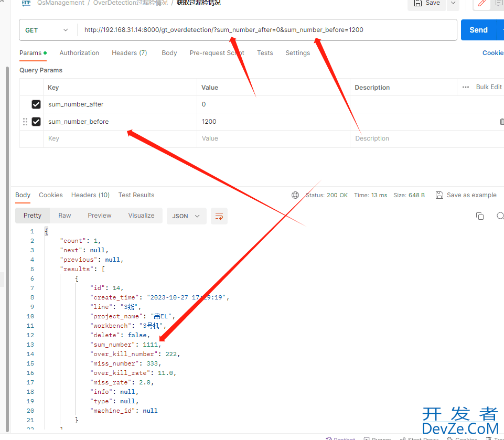Open the edit pencil icon
Screen dimensions: 504x440
click(x=482, y=3)
